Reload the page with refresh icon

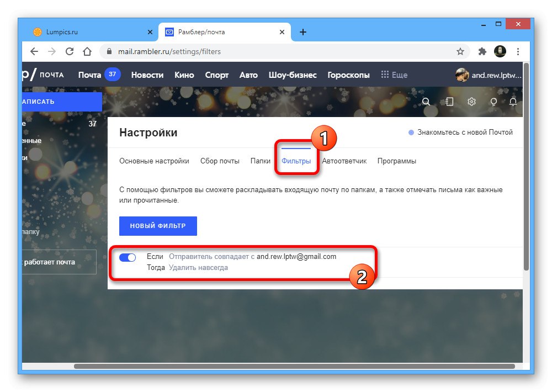pyautogui.click(x=70, y=51)
